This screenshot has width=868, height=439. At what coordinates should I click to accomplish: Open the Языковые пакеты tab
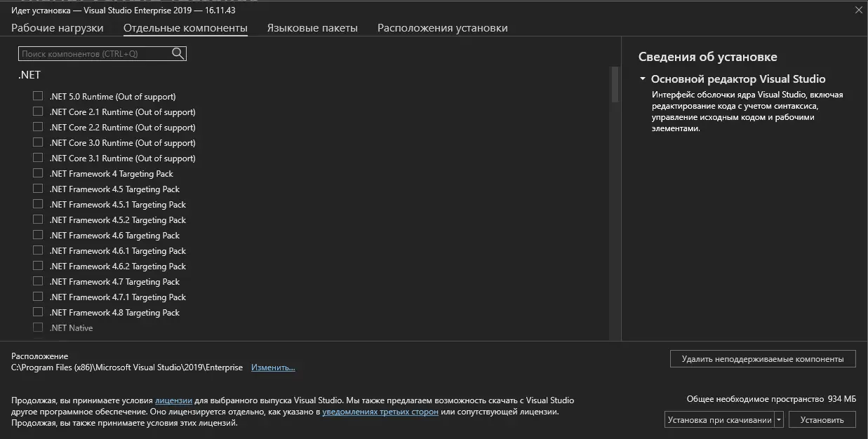pos(312,28)
